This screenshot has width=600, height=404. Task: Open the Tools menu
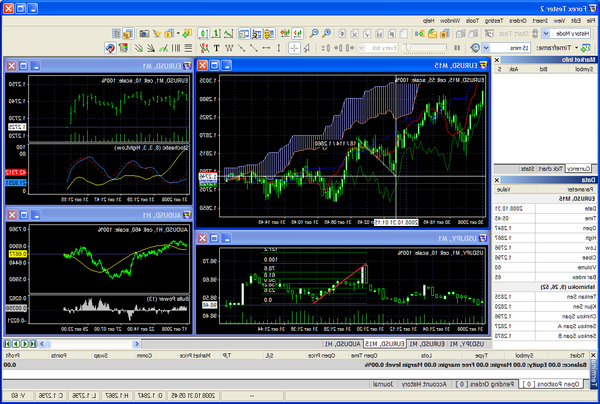[472, 21]
